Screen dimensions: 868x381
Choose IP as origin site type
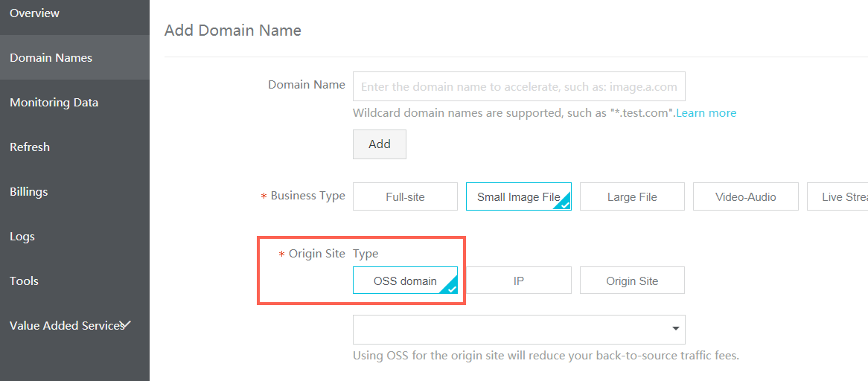[x=519, y=281]
